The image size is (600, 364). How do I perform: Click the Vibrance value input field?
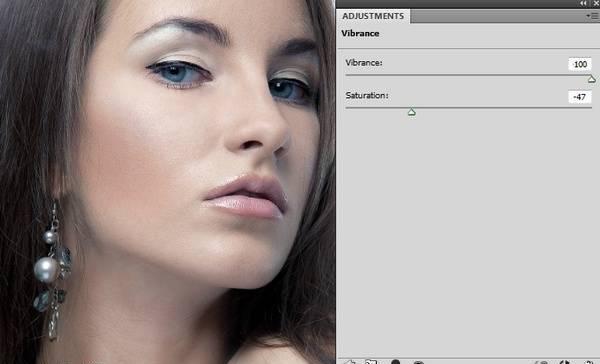(x=580, y=64)
